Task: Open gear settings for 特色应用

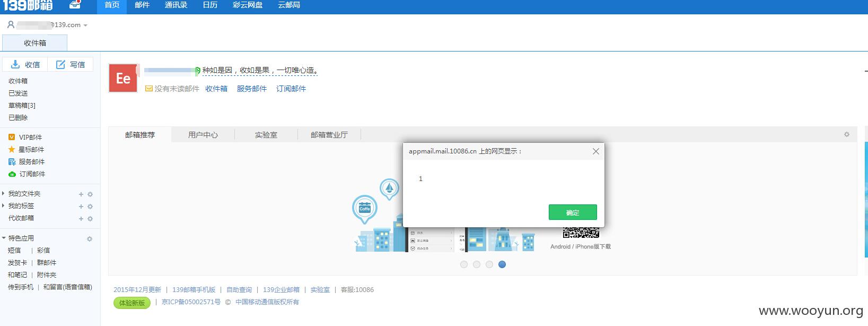Action: tap(90, 239)
